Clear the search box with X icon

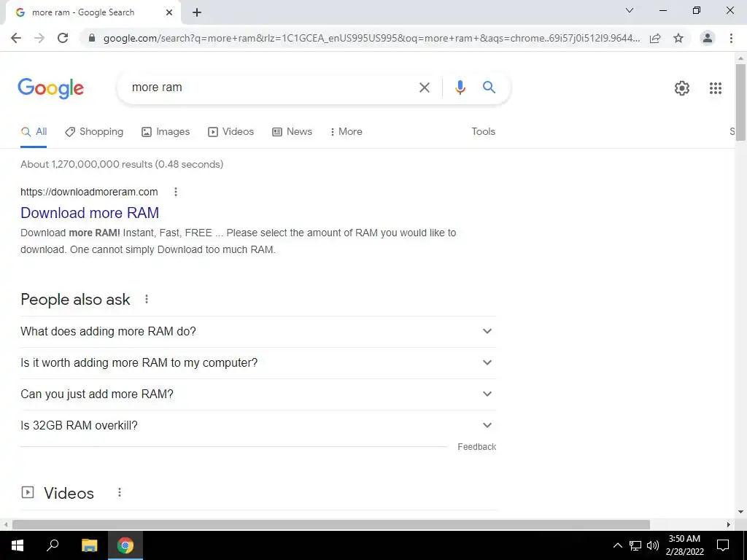[x=424, y=87]
